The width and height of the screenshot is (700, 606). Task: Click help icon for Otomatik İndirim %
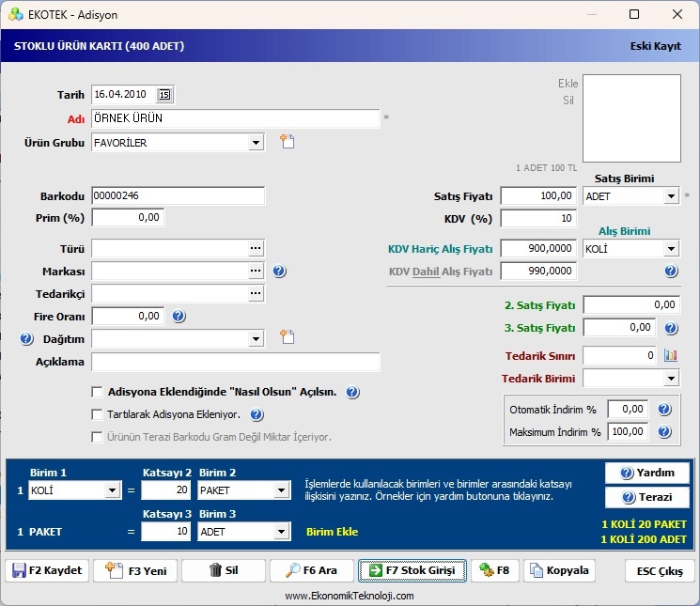664,409
